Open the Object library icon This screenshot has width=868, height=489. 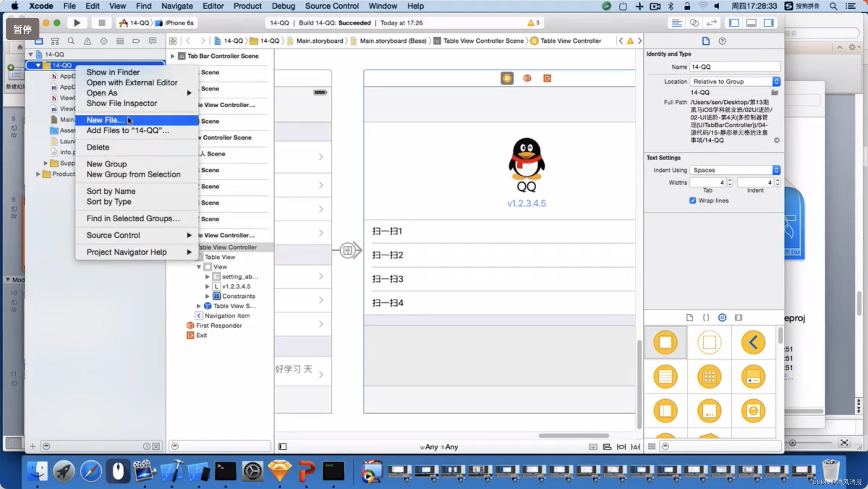point(722,318)
